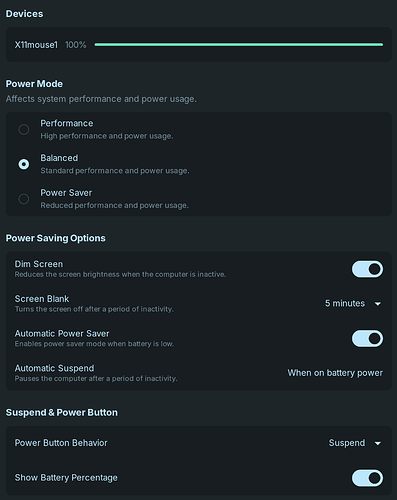Click the Screen Blank dropdown arrow
This screenshot has height=500, width=397.
coord(378,304)
